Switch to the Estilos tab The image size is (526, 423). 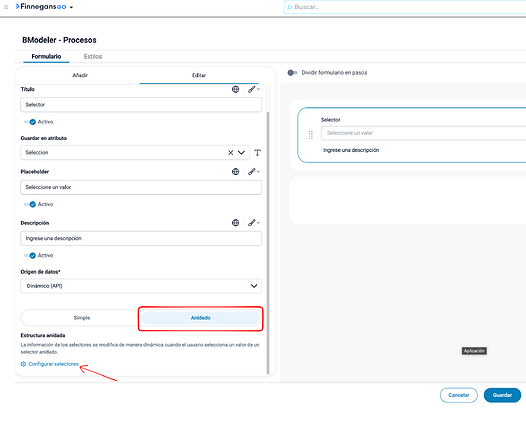tap(93, 56)
